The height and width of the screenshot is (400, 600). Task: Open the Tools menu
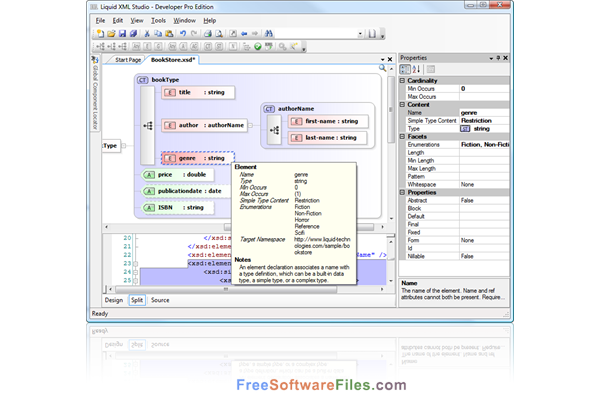click(158, 21)
